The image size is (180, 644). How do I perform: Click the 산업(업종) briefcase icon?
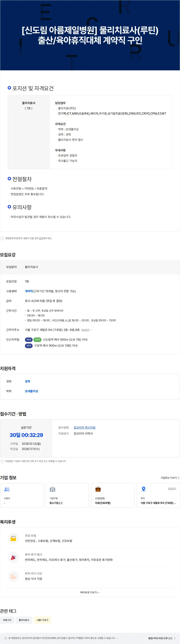coord(98,489)
